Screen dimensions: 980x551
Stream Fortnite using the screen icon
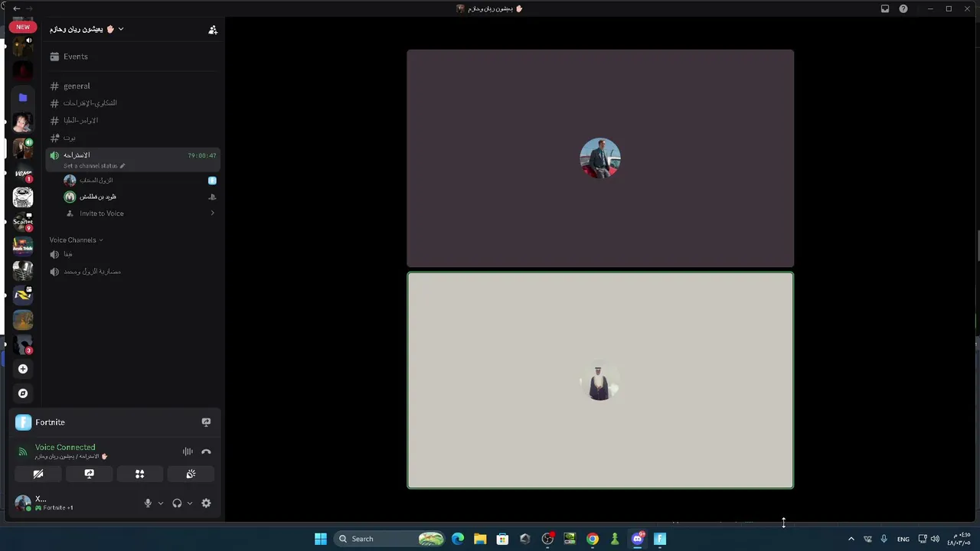(206, 422)
